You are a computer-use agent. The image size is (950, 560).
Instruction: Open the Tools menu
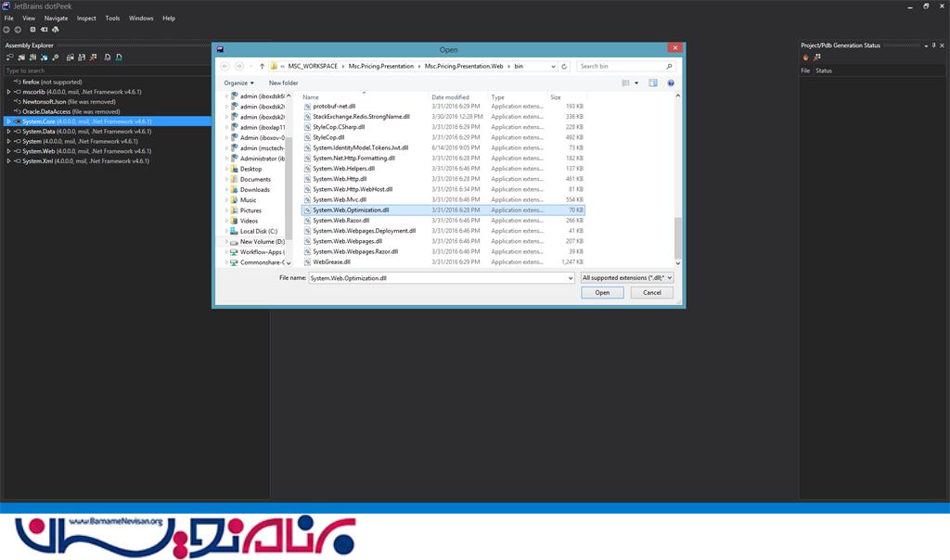click(112, 19)
